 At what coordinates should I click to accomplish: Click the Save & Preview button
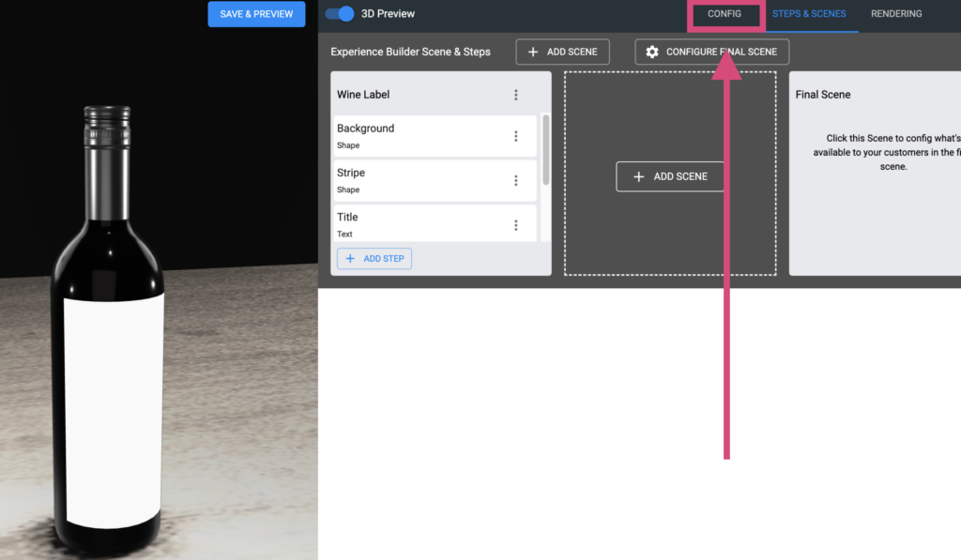(x=256, y=14)
